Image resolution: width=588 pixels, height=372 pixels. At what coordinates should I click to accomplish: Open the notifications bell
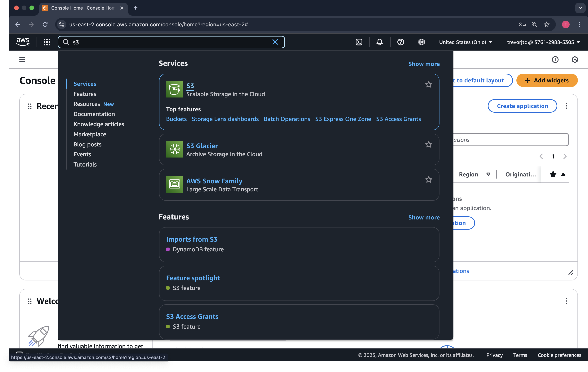(x=379, y=42)
